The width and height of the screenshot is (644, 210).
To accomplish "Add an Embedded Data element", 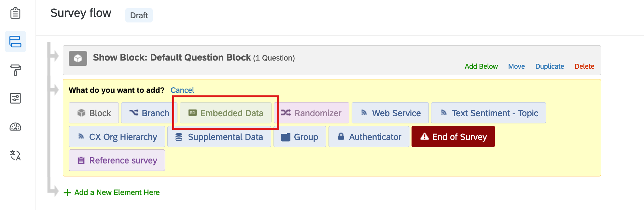I will coord(226,113).
